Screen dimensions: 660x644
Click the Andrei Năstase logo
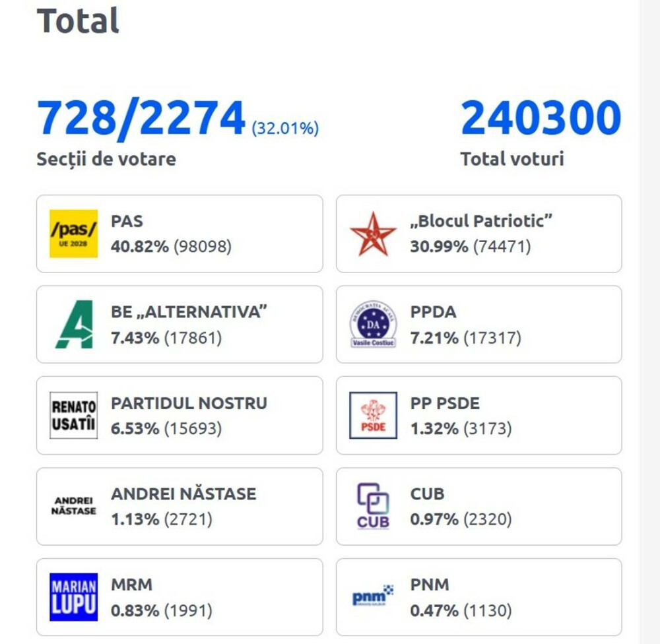point(73,506)
